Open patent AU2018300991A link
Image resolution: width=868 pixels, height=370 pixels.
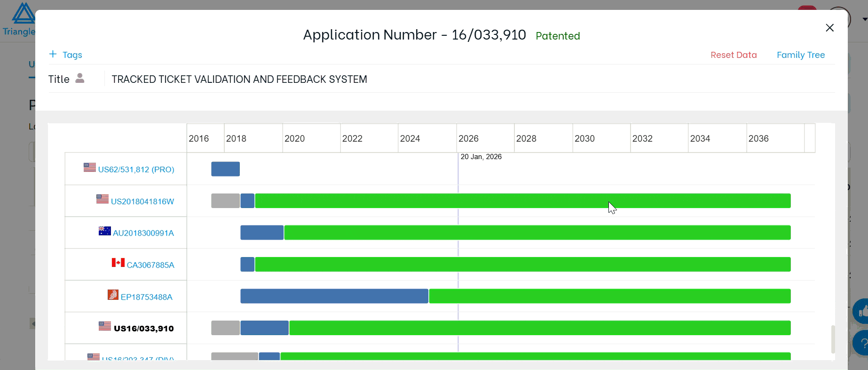point(143,233)
